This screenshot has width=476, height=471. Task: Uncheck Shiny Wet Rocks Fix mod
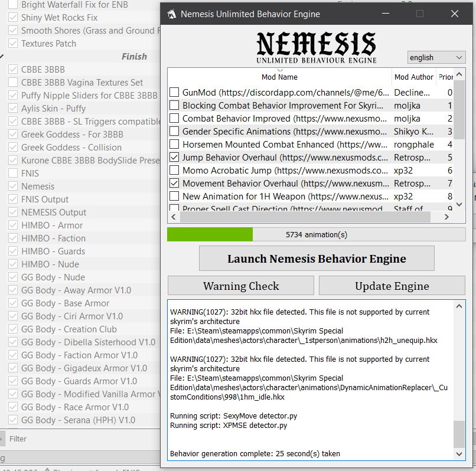point(13,17)
